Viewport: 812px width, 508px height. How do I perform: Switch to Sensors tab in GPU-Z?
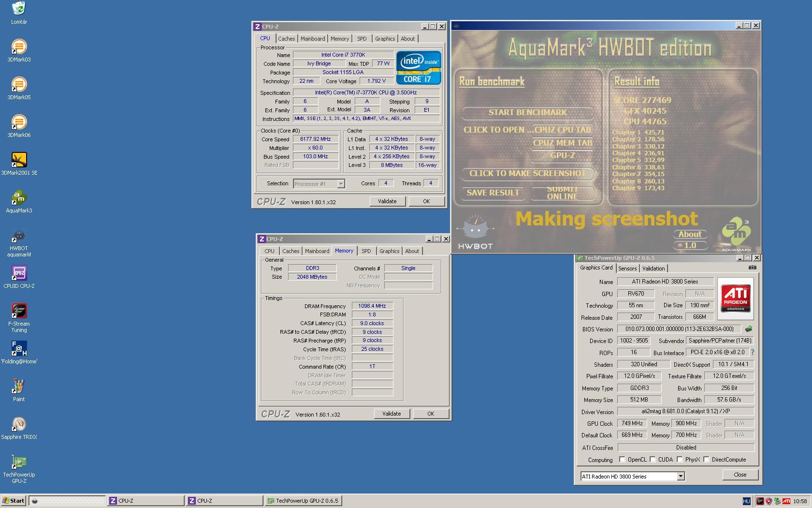(627, 269)
